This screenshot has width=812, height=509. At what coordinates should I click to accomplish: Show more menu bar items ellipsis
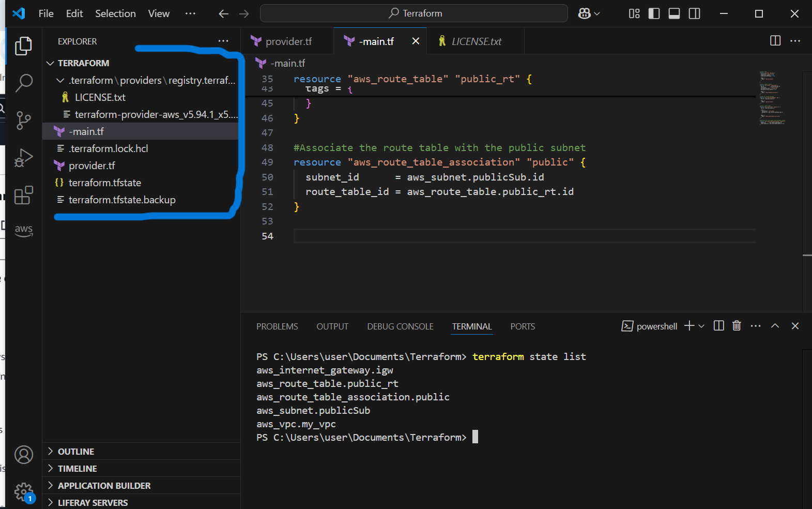click(x=190, y=13)
